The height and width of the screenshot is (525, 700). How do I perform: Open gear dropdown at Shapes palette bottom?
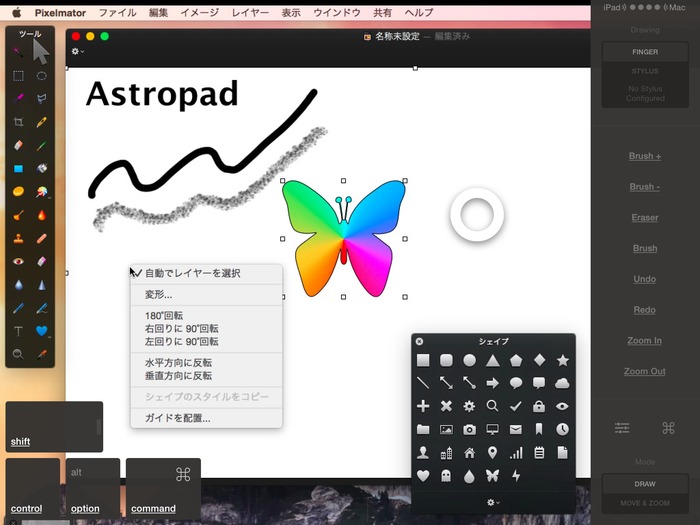click(493, 503)
